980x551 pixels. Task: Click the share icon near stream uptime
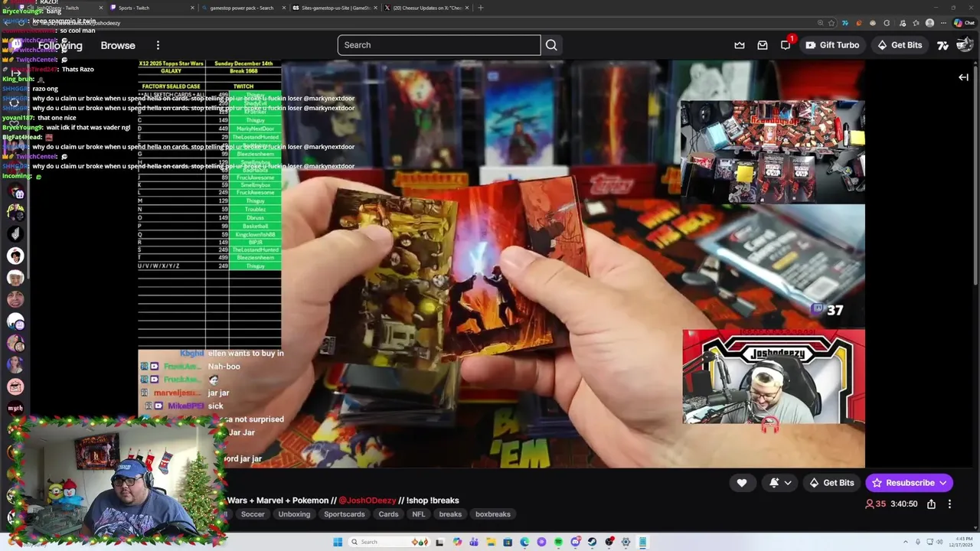[x=931, y=504]
